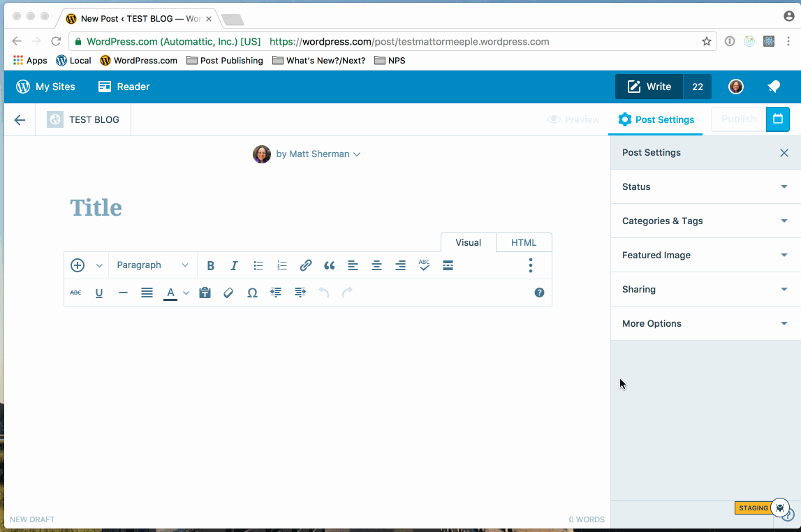Align text left
The image size is (801, 532).
(x=353, y=265)
